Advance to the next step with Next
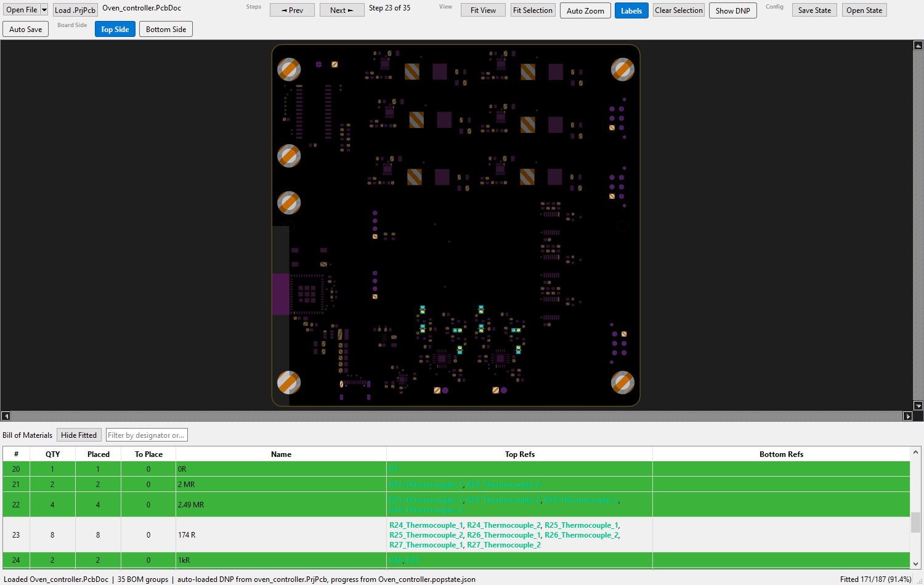Screen dimensions: 924x585 click(x=342, y=10)
